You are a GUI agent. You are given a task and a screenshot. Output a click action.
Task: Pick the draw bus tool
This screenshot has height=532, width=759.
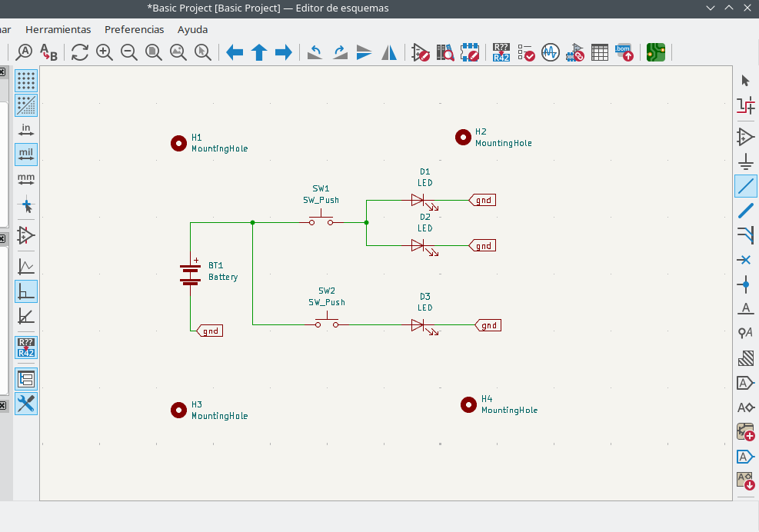[x=744, y=211]
